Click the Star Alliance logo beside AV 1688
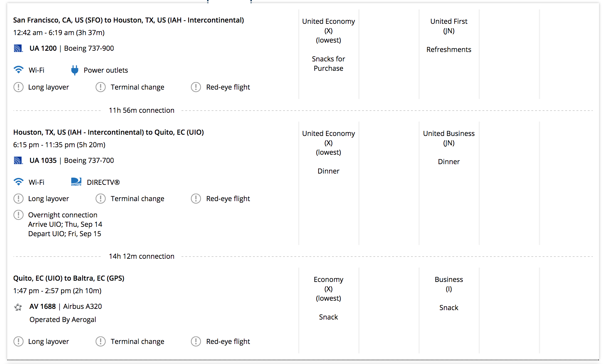The height and width of the screenshot is (364, 605). click(x=18, y=307)
